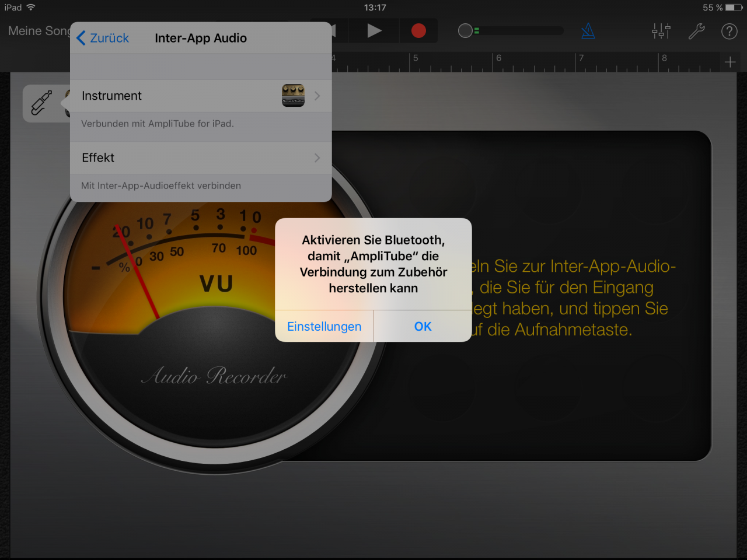Tap the Audio Recorder script label
This screenshot has width=747, height=560.
214,375
